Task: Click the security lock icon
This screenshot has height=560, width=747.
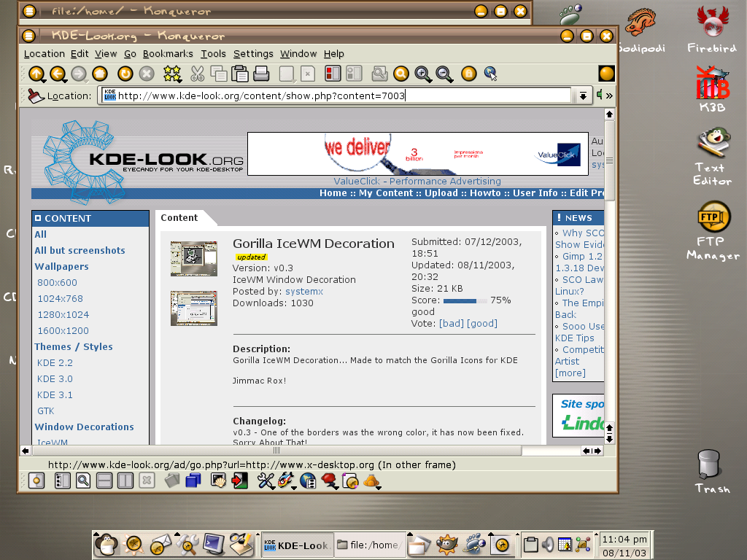Action: pos(469,74)
